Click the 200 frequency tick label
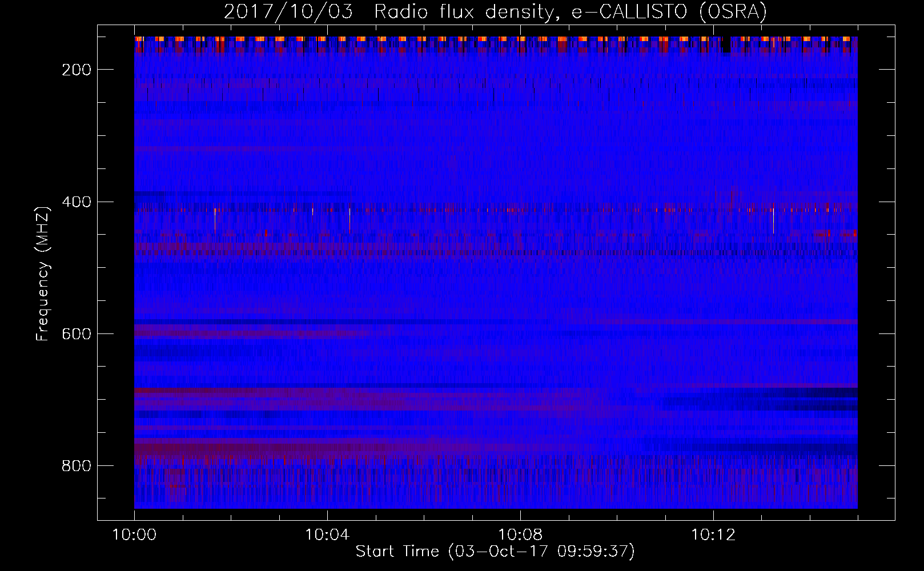Image resolution: width=924 pixels, height=571 pixels. (76, 70)
